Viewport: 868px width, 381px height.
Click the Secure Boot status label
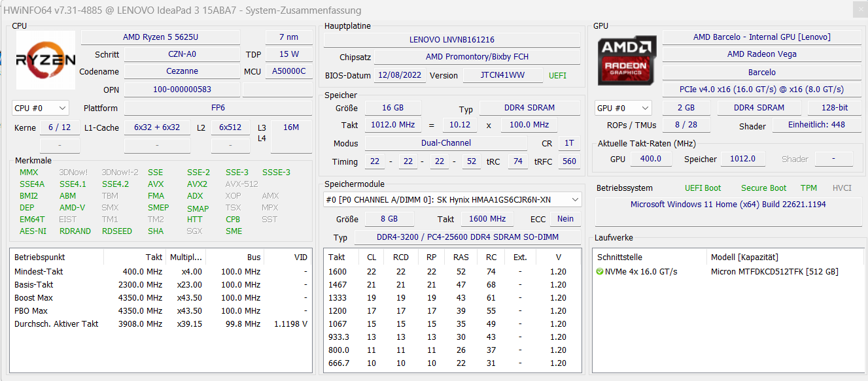pos(764,188)
